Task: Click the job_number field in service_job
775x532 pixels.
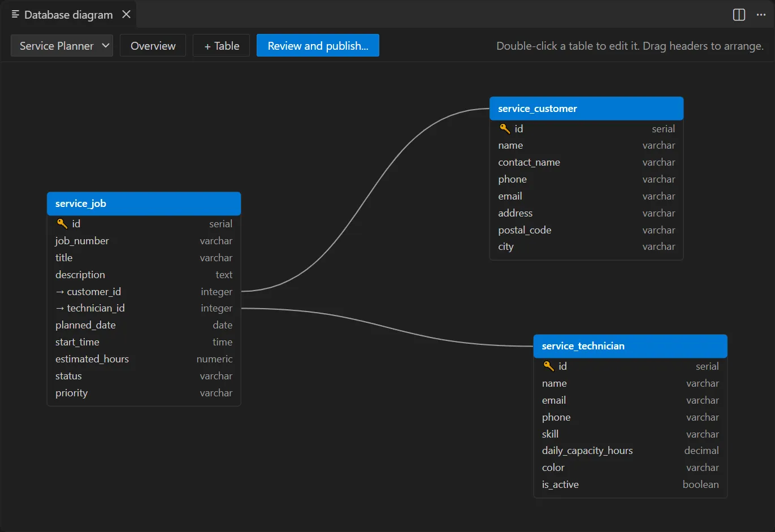Action: point(144,241)
